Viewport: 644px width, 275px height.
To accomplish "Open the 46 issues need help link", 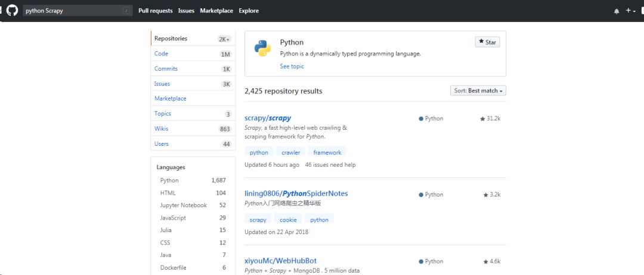I will pyautogui.click(x=330, y=165).
